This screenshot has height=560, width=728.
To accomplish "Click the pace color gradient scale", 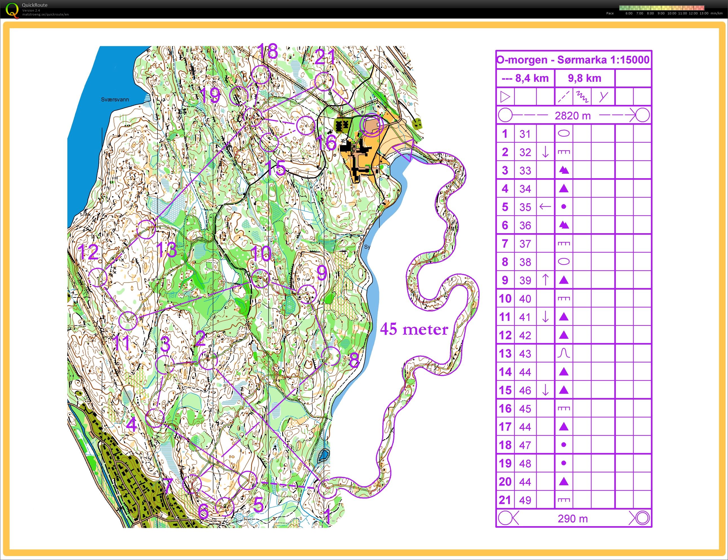I will (661, 8).
